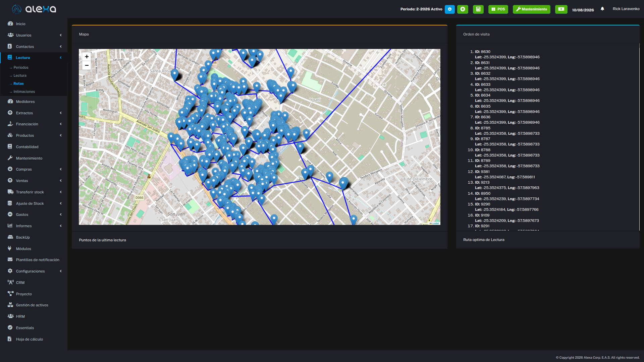Select visit order entry ID: 9381
644x362 pixels.
tap(482, 172)
